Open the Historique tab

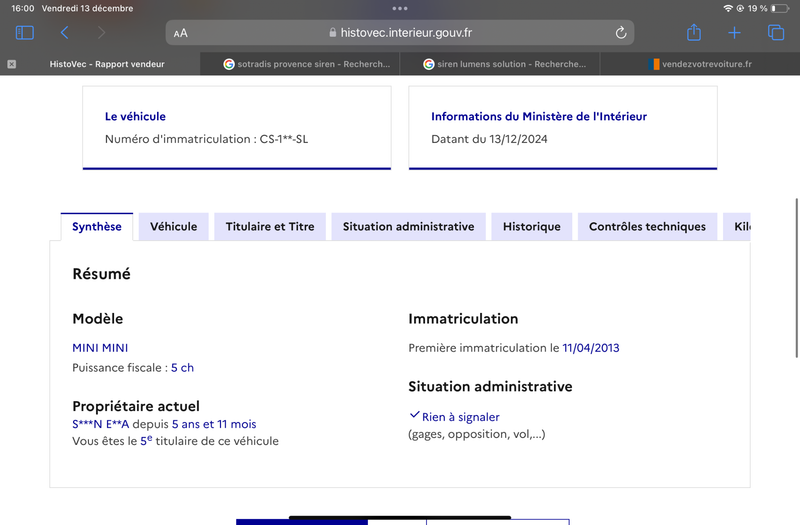(x=532, y=227)
